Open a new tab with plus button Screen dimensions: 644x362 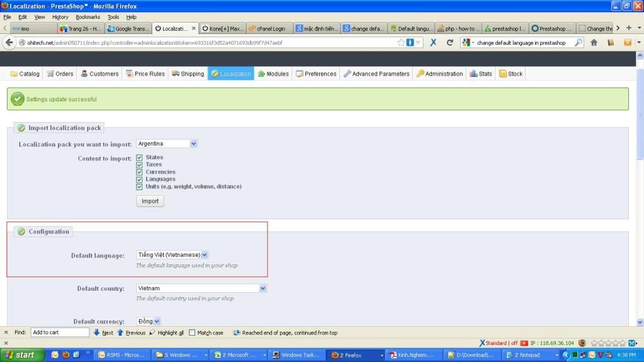(628, 28)
